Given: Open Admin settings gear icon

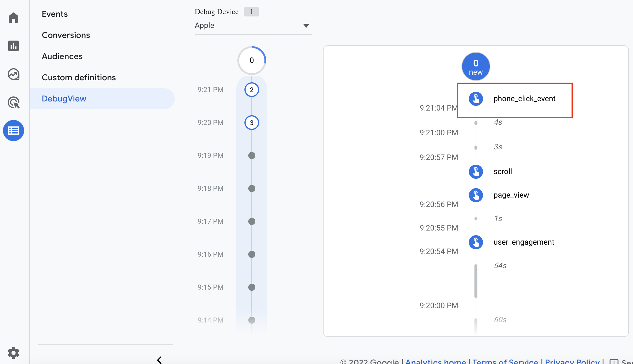Looking at the screenshot, I should tap(14, 353).
